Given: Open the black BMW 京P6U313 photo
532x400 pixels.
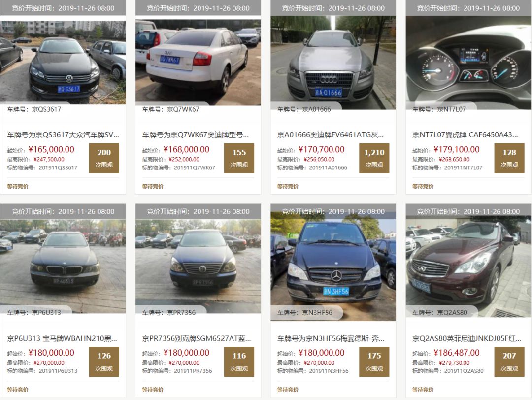Looking at the screenshot, I should [x=63, y=267].
